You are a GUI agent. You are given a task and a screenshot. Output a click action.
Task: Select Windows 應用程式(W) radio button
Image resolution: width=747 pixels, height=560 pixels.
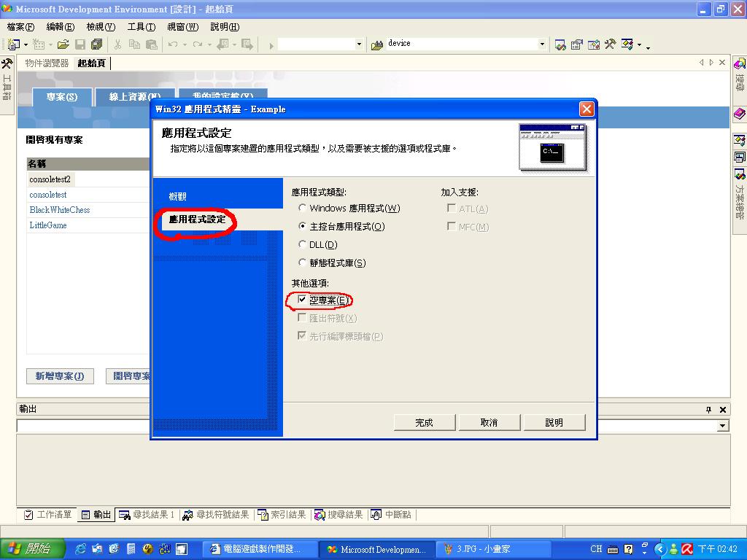tap(302, 208)
